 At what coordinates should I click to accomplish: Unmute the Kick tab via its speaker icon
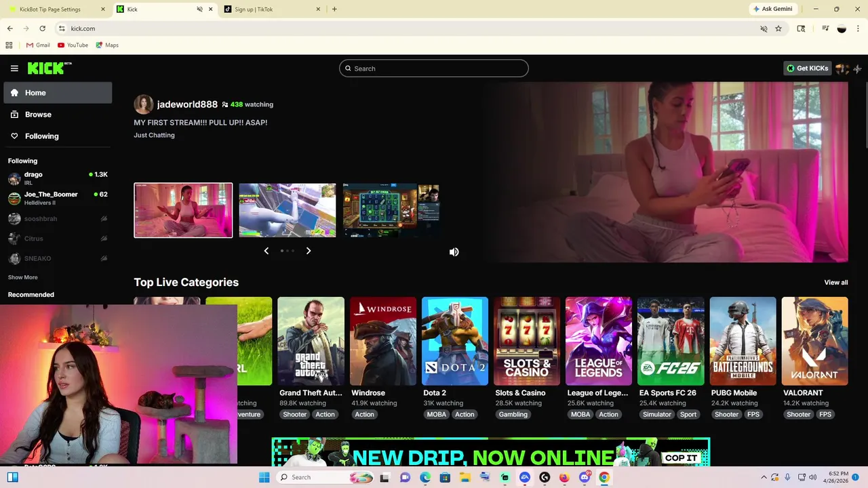click(x=199, y=9)
